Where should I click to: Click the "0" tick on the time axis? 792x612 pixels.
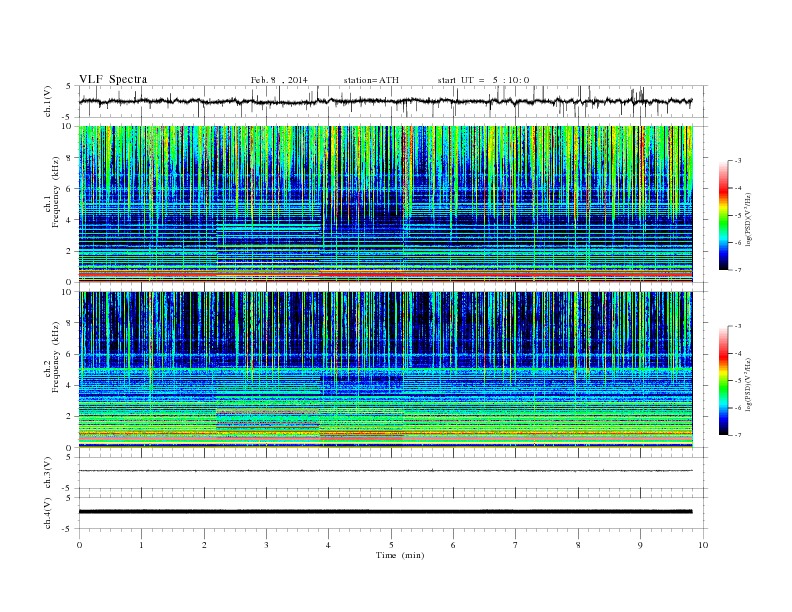79,545
